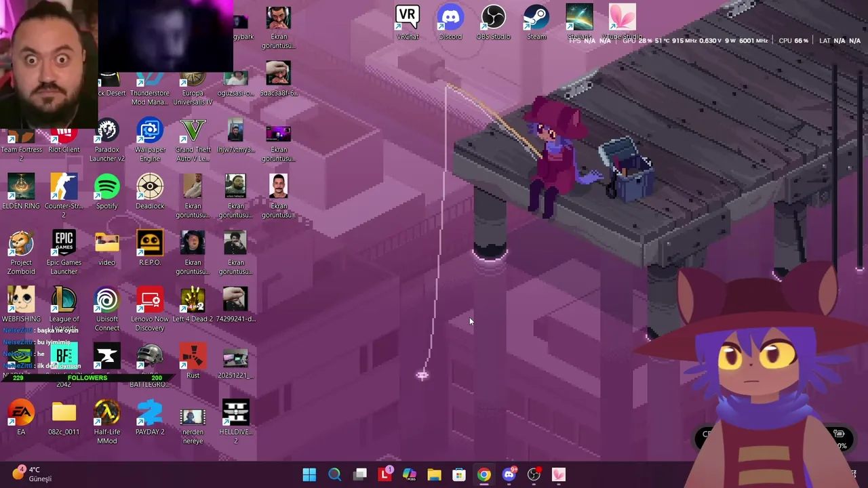Select the ELDEN RING desktop icon
The image size is (868, 488).
pos(21,192)
